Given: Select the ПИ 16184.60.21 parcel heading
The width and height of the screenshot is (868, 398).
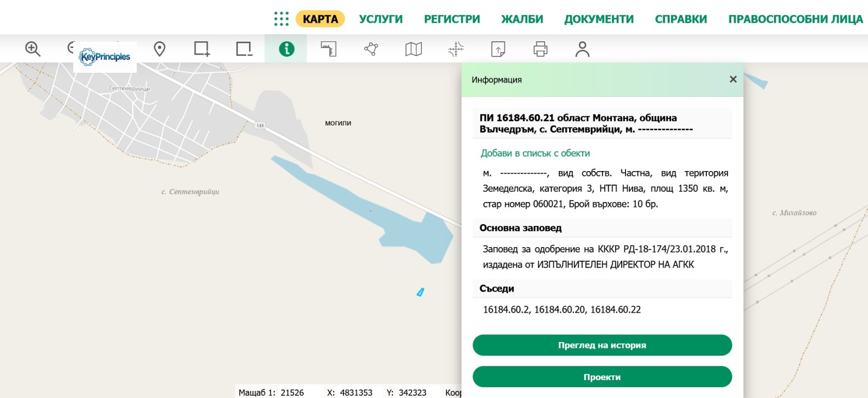Looking at the screenshot, I should coord(602,123).
